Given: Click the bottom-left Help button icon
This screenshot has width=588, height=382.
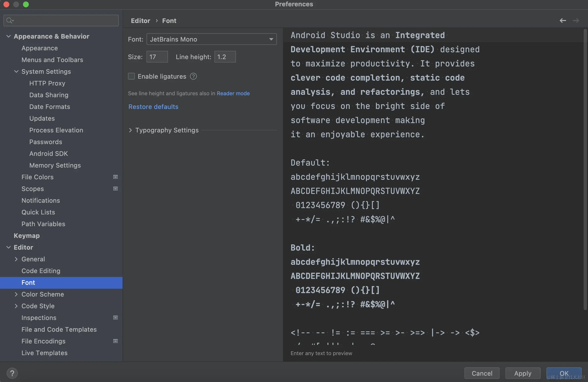Looking at the screenshot, I should pyautogui.click(x=12, y=373).
